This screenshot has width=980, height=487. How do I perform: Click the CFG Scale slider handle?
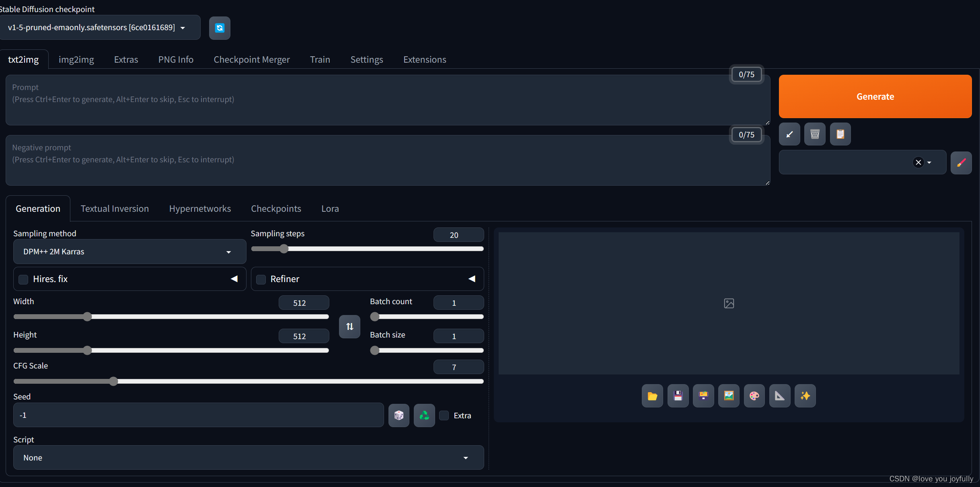click(x=113, y=381)
